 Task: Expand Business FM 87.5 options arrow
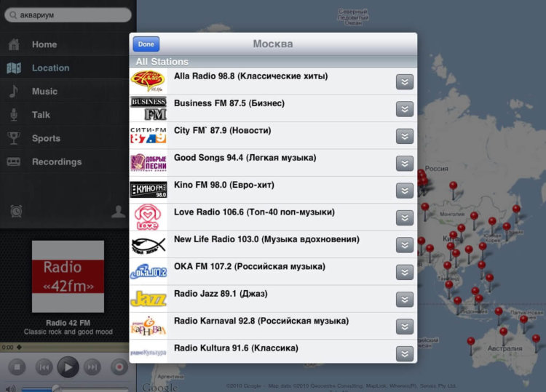pyautogui.click(x=405, y=109)
